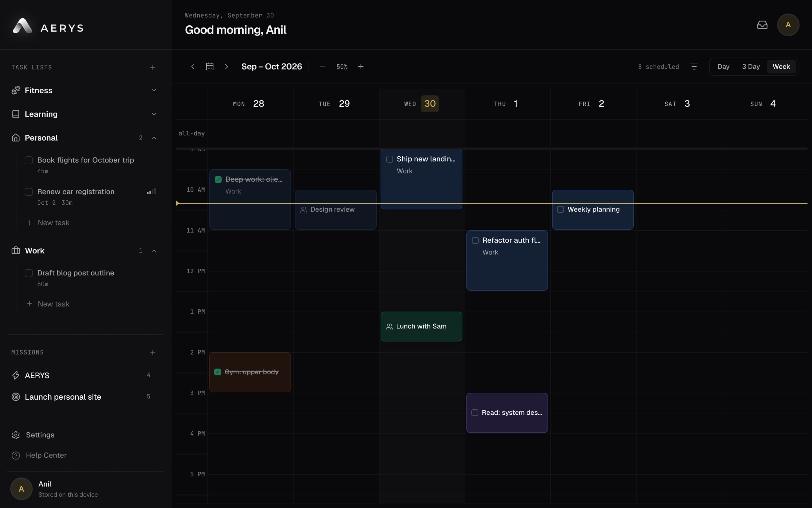Select the Week view tab
The height and width of the screenshot is (508, 812).
pos(781,67)
